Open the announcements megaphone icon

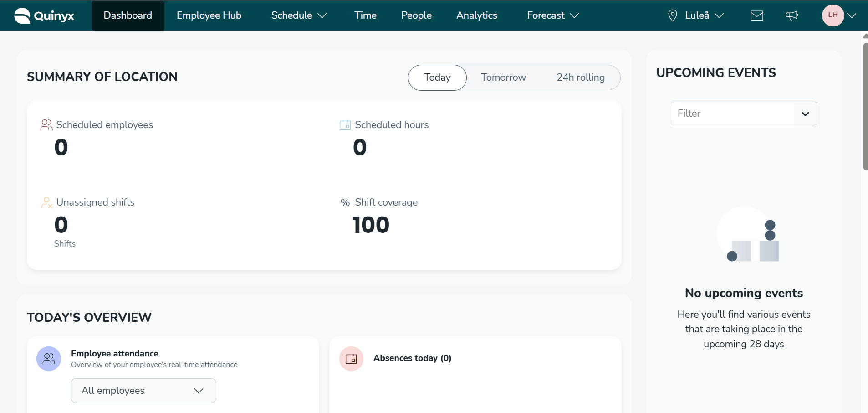pyautogui.click(x=792, y=15)
